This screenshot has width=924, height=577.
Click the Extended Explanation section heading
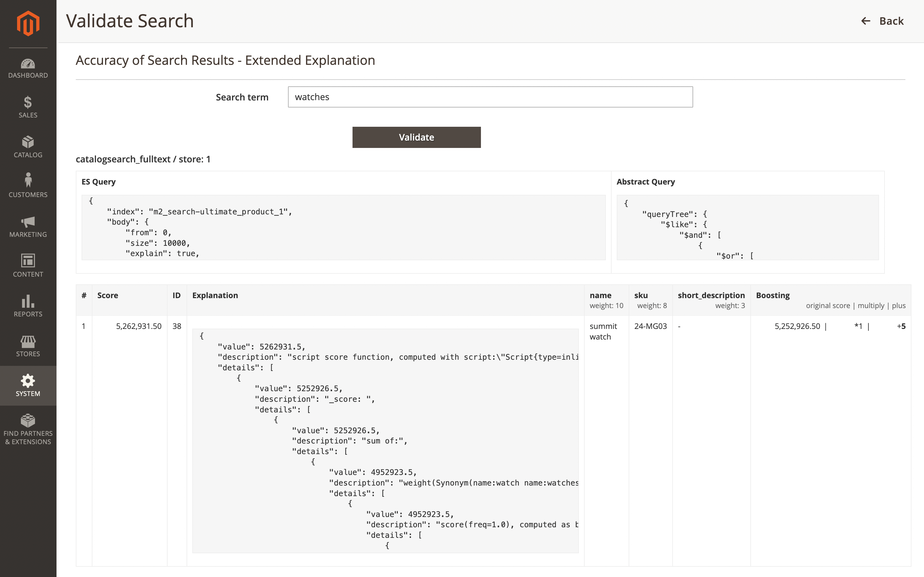pyautogui.click(x=225, y=60)
